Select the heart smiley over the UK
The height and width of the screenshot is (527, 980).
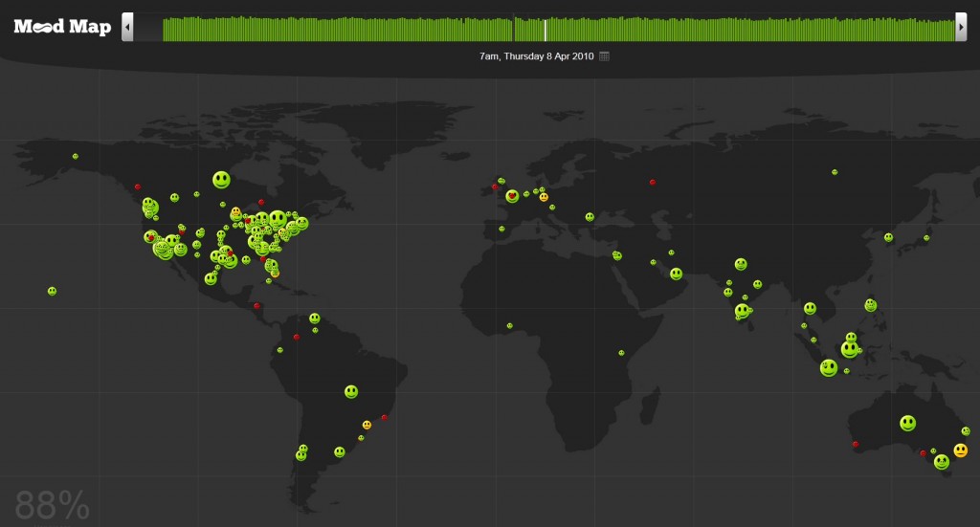tap(512, 196)
